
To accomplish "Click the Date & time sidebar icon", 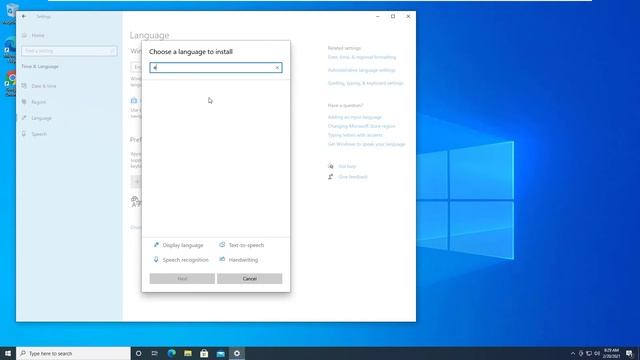I will pos(24,86).
